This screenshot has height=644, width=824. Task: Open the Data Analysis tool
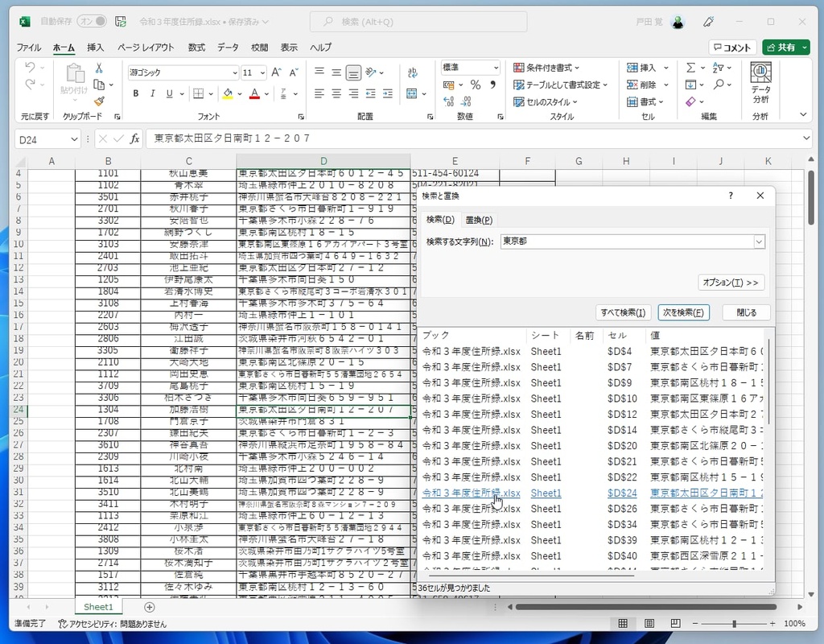tap(760, 83)
